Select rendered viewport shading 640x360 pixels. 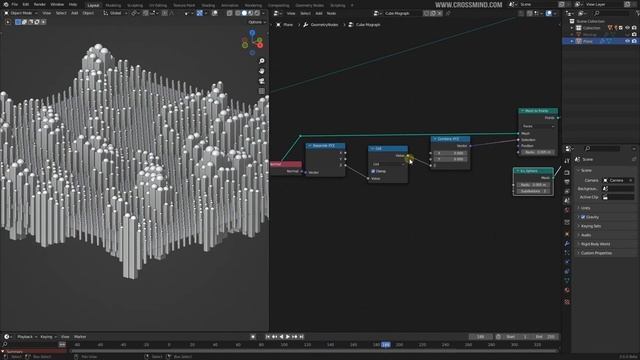point(257,13)
